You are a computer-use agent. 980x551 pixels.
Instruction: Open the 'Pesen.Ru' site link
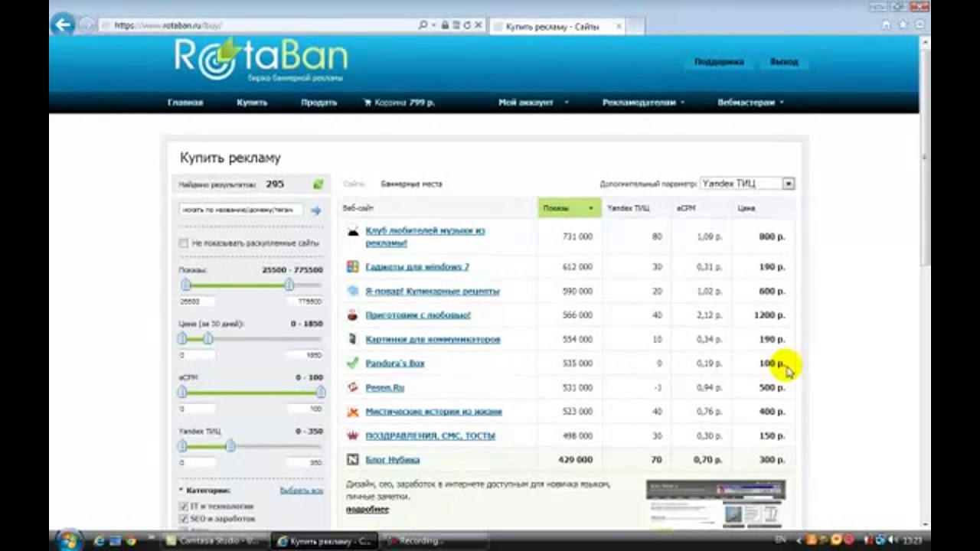coord(384,387)
